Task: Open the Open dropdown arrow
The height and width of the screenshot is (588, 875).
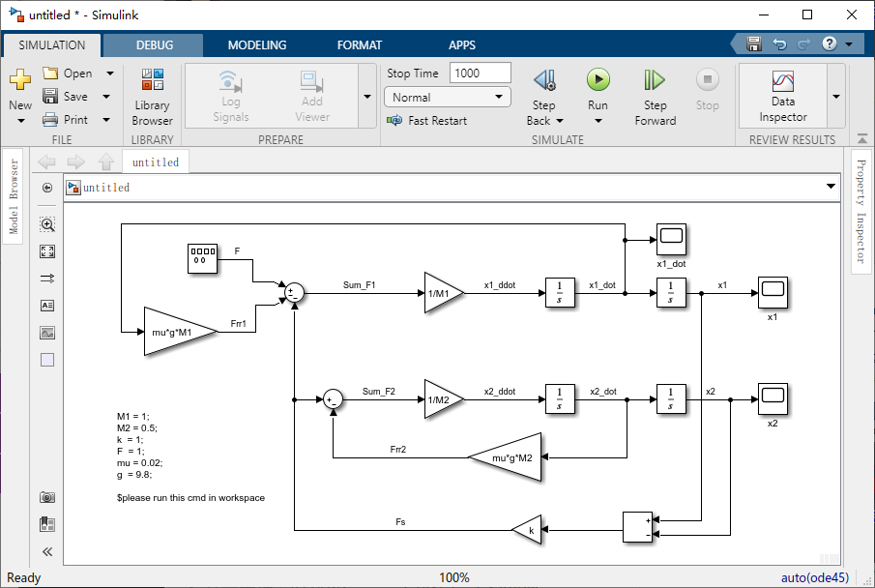Action: point(110,73)
